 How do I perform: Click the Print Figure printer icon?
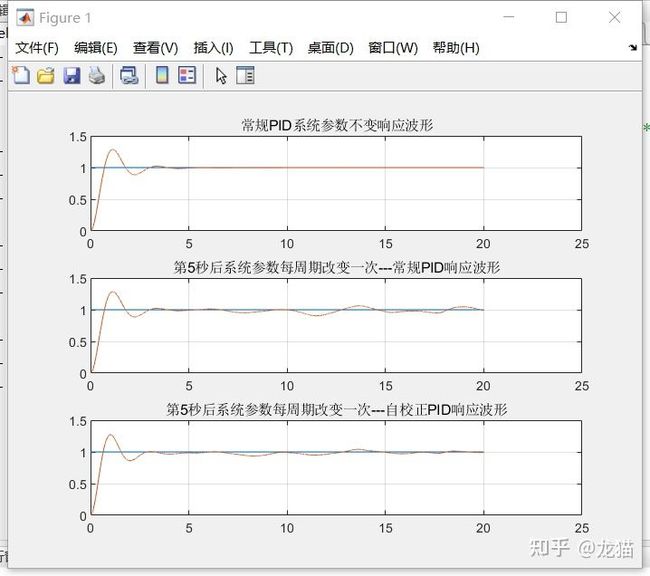point(97,76)
